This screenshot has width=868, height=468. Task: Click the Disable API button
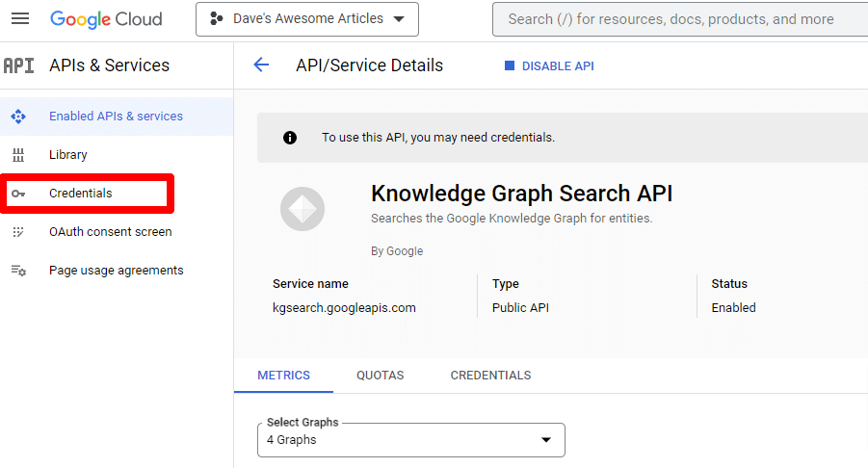point(549,66)
